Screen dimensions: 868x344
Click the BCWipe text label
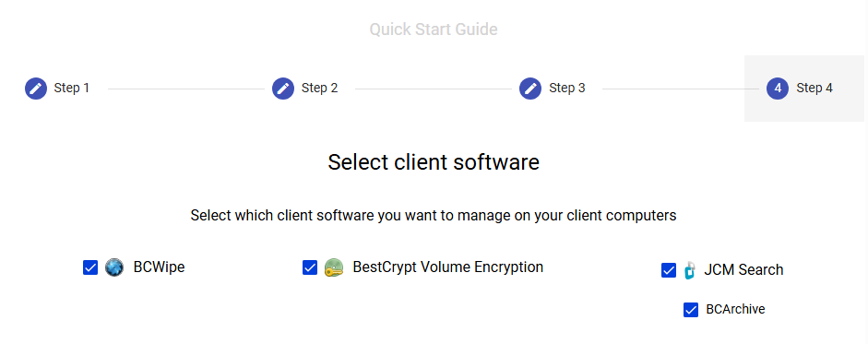(x=159, y=267)
